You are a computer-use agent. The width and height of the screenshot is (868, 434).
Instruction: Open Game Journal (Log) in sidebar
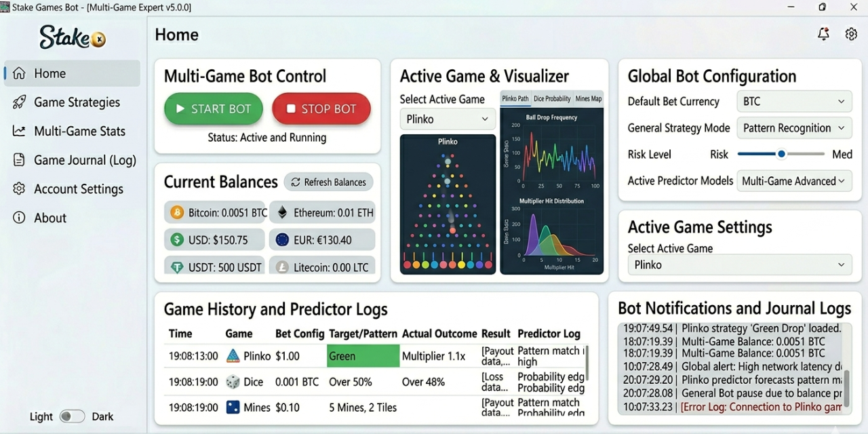click(x=72, y=160)
